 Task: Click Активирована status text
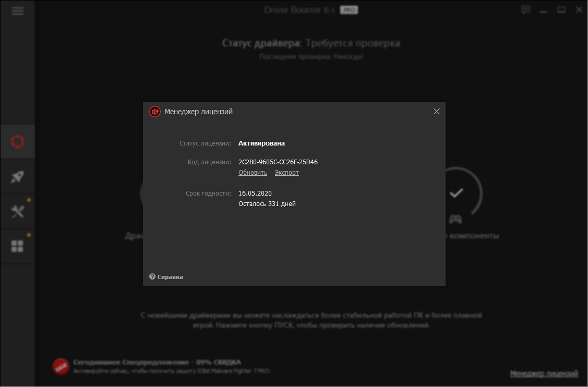(x=261, y=143)
